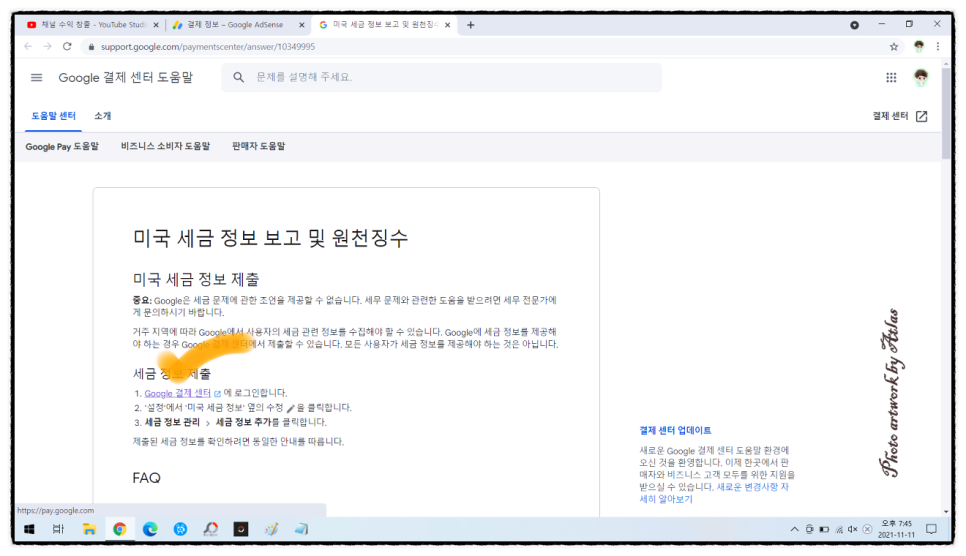Close the 미국 세금 정보 tab
This screenshot has width=966, height=556.
pyautogui.click(x=448, y=25)
